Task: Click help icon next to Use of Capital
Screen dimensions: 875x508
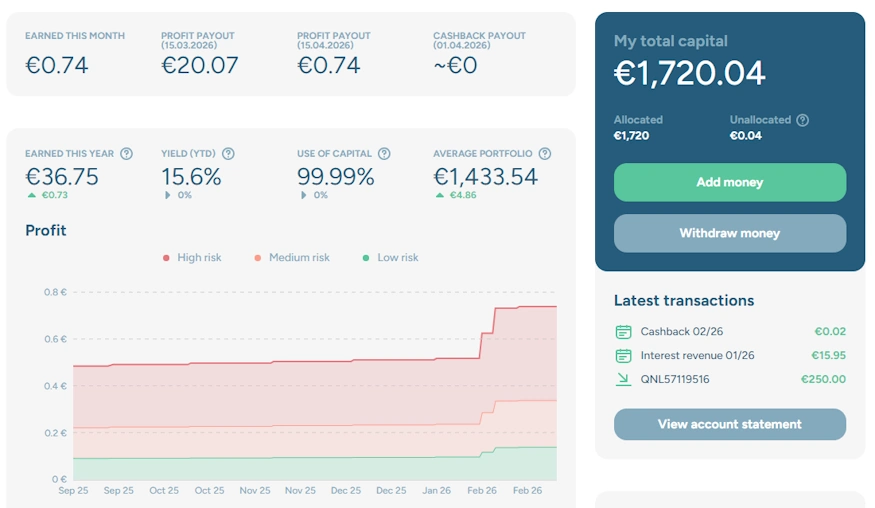Action: tap(384, 154)
